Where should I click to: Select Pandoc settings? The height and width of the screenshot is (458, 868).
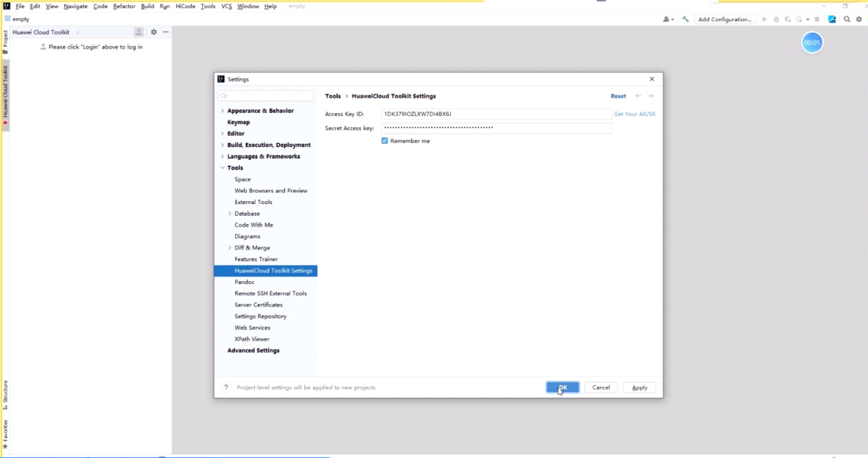click(x=245, y=282)
